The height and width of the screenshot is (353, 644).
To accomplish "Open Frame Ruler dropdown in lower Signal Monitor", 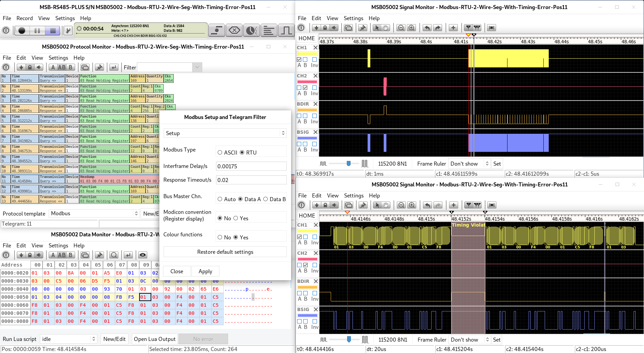I will point(470,340).
